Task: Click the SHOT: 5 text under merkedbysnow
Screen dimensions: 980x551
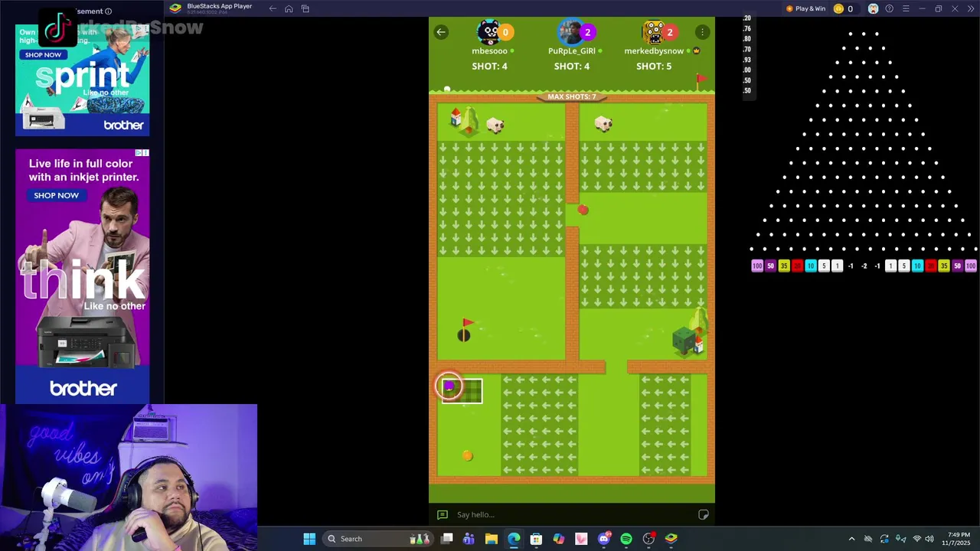Action: click(653, 66)
